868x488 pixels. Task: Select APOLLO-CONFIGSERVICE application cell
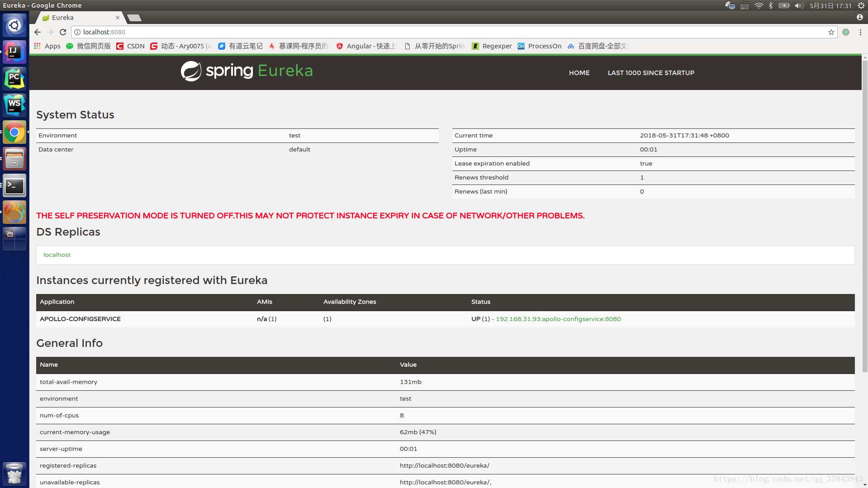(80, 319)
